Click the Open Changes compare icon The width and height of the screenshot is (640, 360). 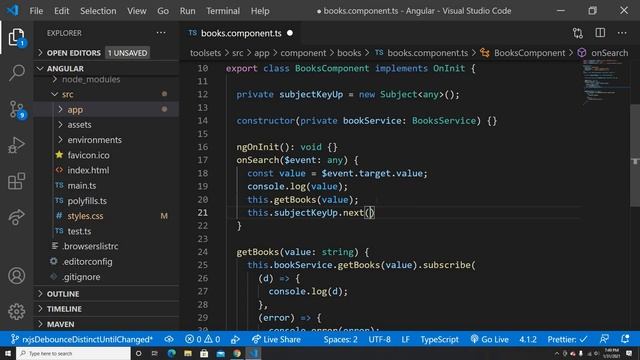pos(578,33)
